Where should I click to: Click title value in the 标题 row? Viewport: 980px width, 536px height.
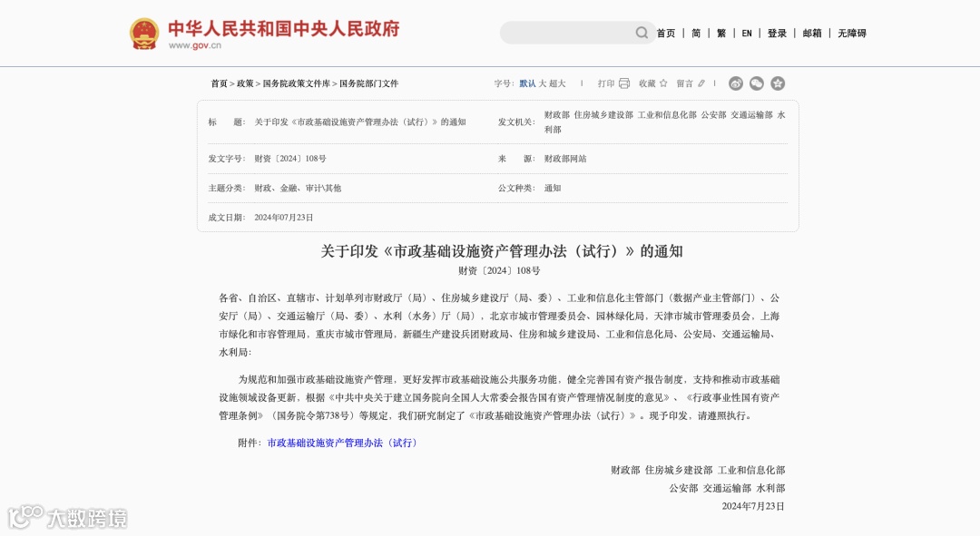360,122
